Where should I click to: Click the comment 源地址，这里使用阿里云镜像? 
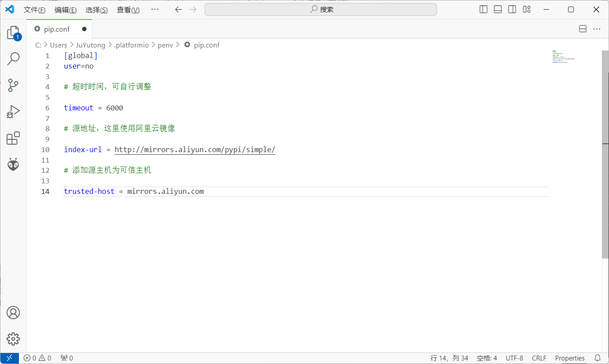click(119, 128)
